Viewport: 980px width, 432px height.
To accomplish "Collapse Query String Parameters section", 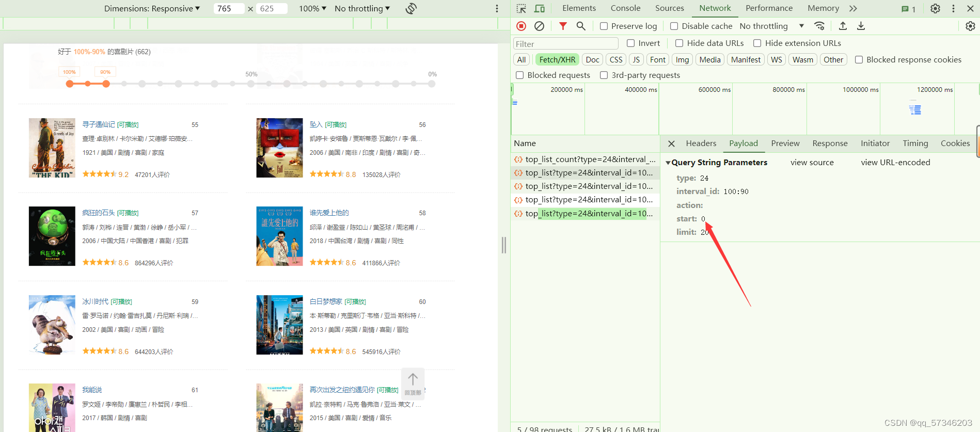I will tap(668, 163).
